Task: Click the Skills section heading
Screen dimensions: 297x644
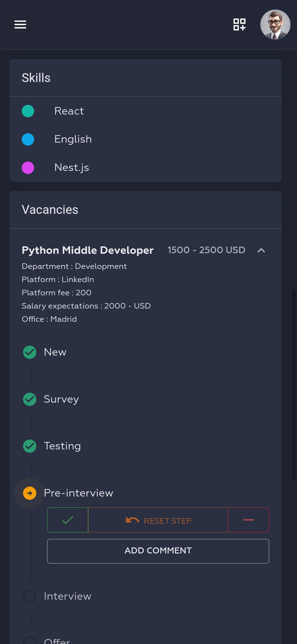Action: click(x=36, y=78)
